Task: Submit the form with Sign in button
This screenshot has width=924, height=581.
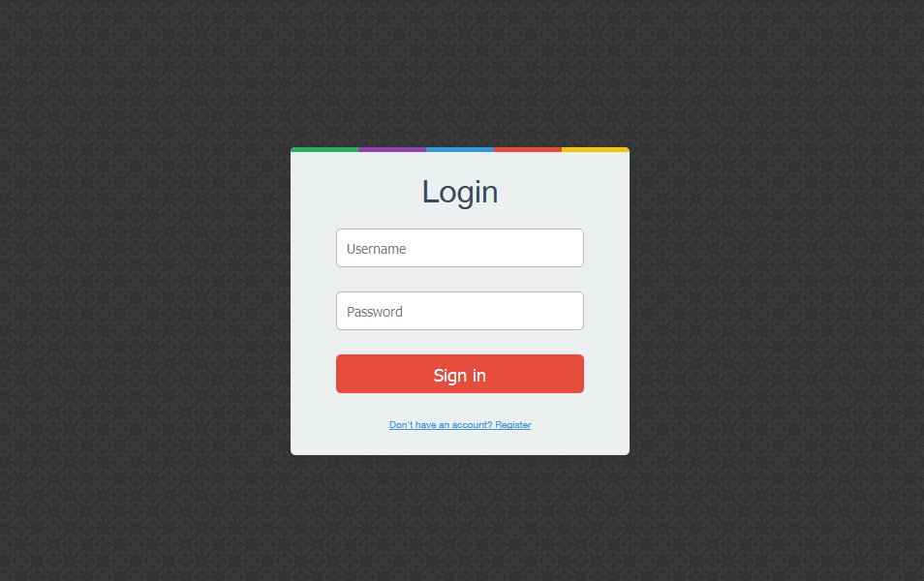Action: point(460,374)
